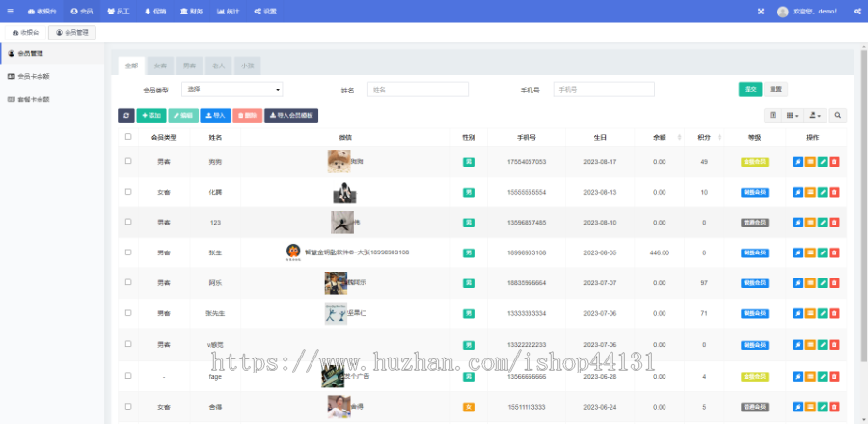Delete member 123 with trash icon
This screenshot has width=868, height=424.
click(x=835, y=223)
